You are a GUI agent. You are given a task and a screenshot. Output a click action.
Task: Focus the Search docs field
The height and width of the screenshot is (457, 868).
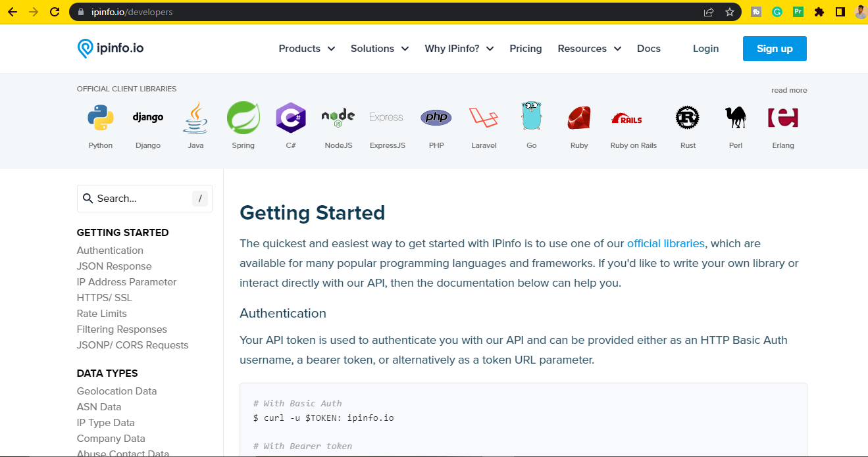point(145,199)
